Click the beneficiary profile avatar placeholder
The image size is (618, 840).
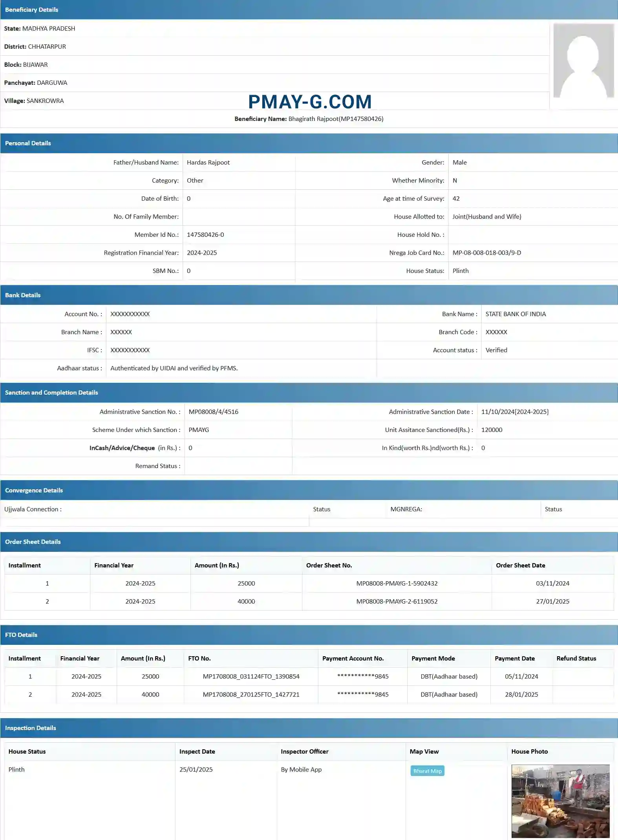tap(583, 61)
